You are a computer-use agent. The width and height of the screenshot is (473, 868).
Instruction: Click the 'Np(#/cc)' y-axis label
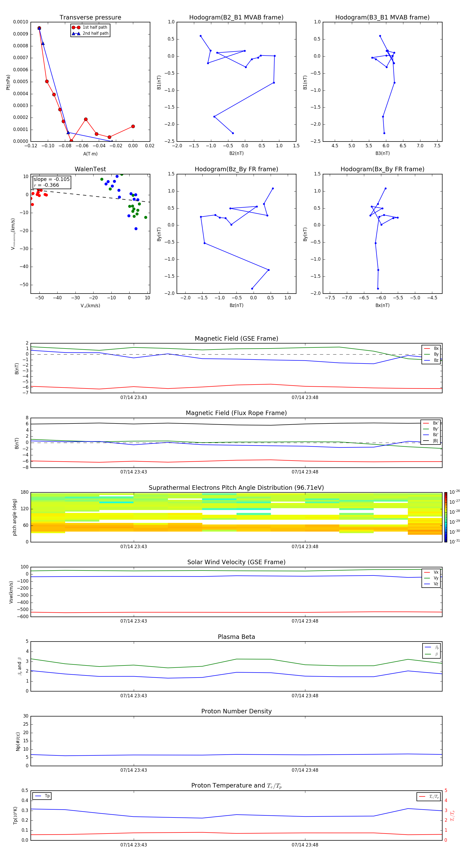(x=18, y=741)
